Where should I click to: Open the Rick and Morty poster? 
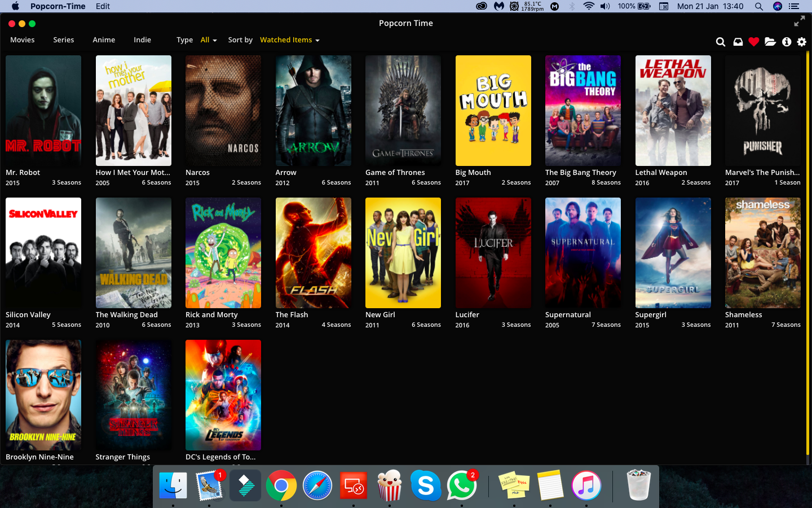[223, 253]
